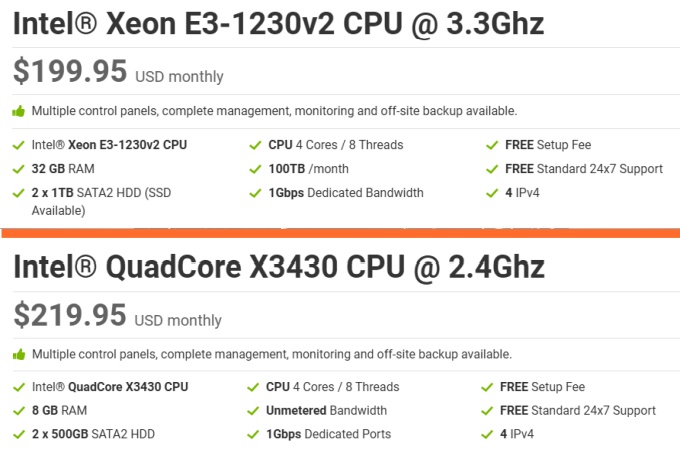
Task: Click the checkmark beside 1Gbps Dedicated Bandwidth
Action: (254, 192)
